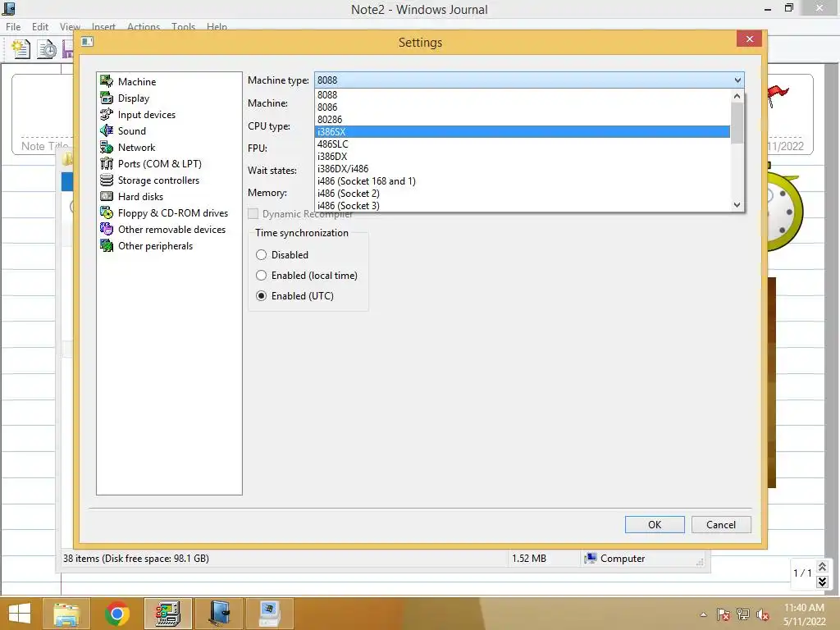Viewport: 840px width, 630px height.
Task: Click New Note icon in Journal toolbar
Action: (x=21, y=48)
